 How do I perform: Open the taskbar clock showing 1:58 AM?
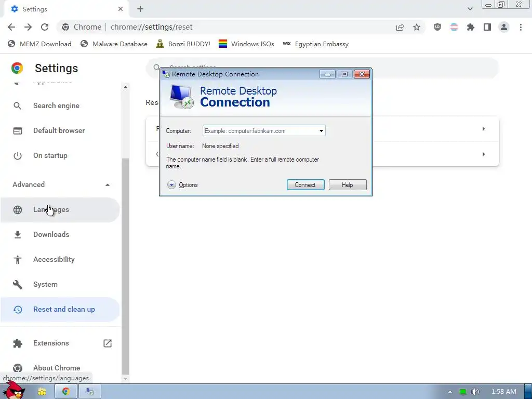(504, 392)
